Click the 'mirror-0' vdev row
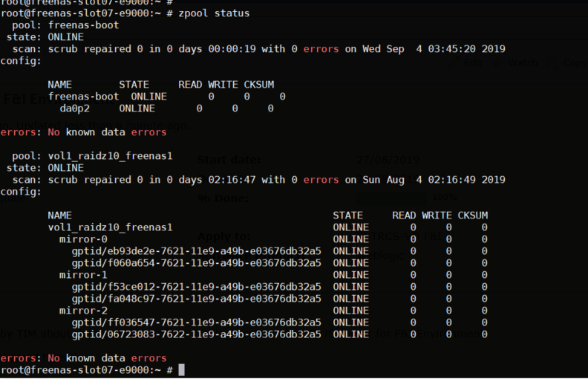The height and width of the screenshot is (379, 588). 273,239
